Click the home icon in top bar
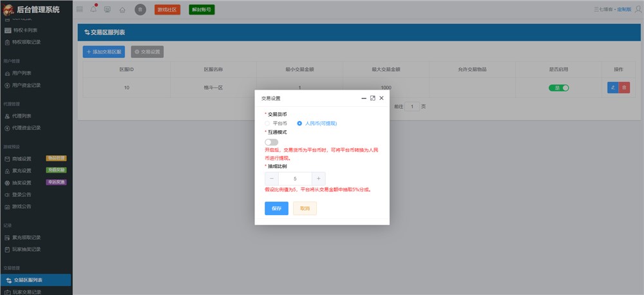 pos(122,10)
